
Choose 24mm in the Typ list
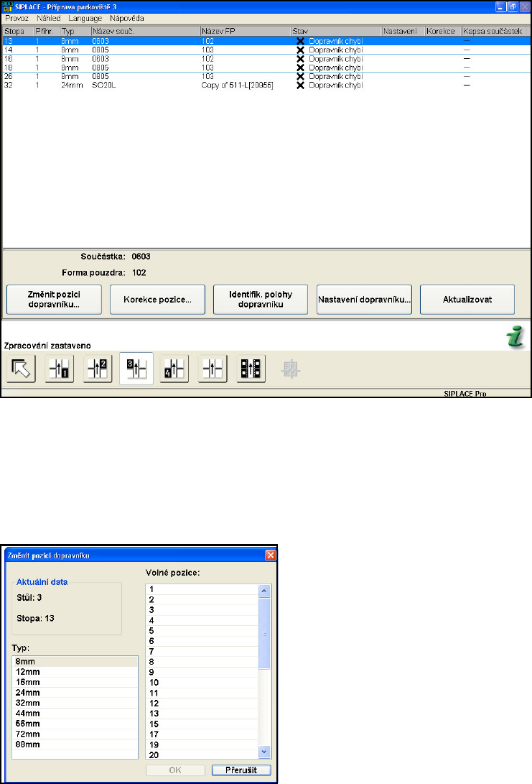[x=75, y=693]
